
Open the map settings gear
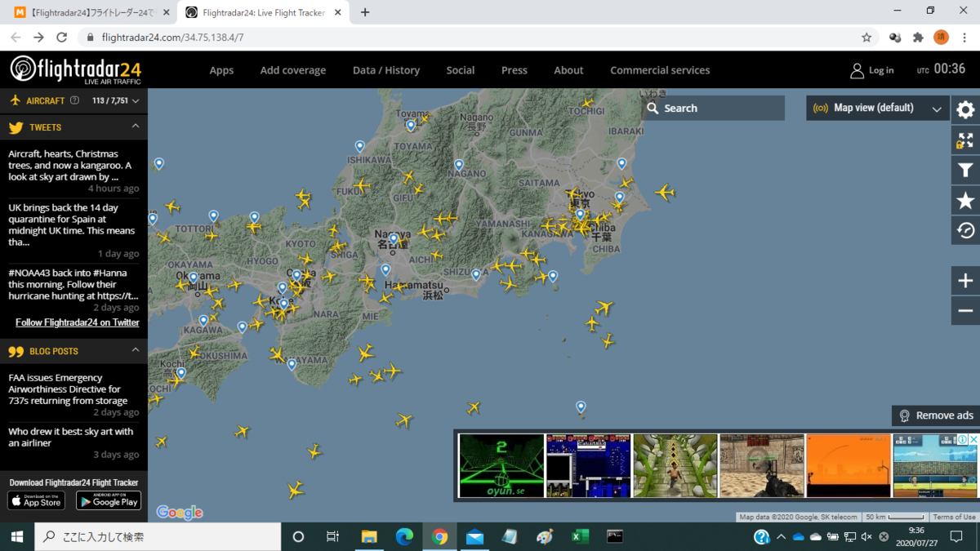(x=965, y=109)
